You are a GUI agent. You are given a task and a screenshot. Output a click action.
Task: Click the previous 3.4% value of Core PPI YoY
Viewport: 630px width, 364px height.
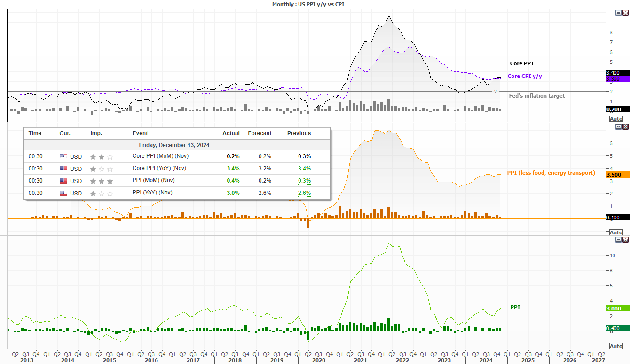coord(304,169)
